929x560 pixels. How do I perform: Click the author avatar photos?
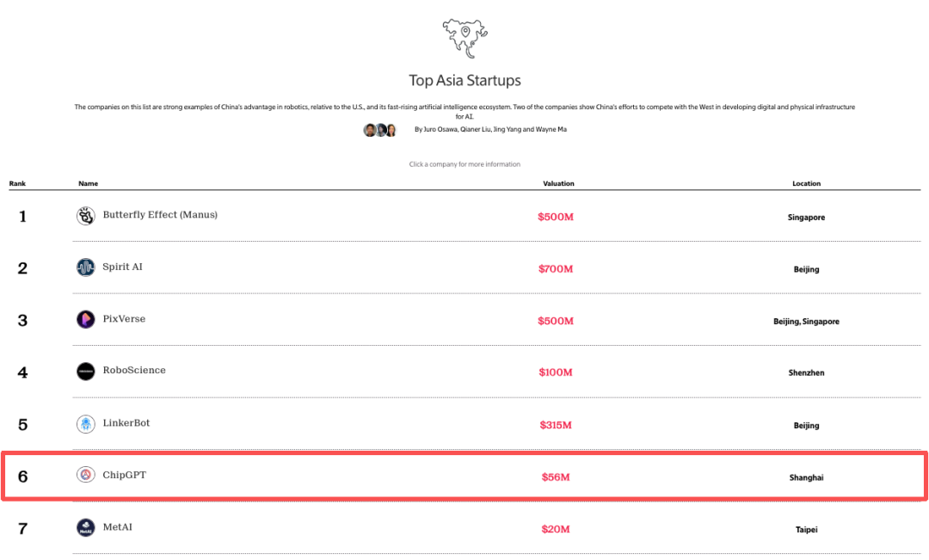tap(379, 130)
